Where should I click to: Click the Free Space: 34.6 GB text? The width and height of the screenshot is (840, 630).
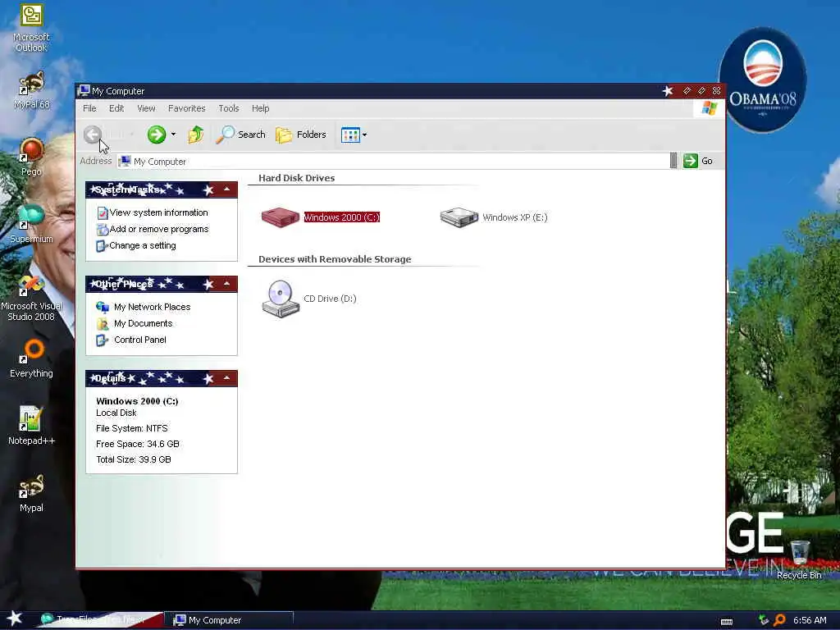(x=138, y=444)
